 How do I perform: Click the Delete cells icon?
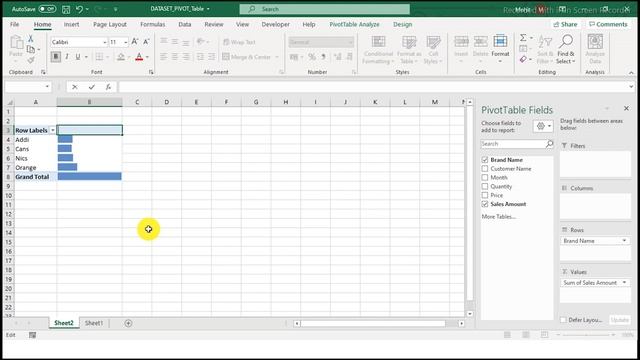coord(480,42)
